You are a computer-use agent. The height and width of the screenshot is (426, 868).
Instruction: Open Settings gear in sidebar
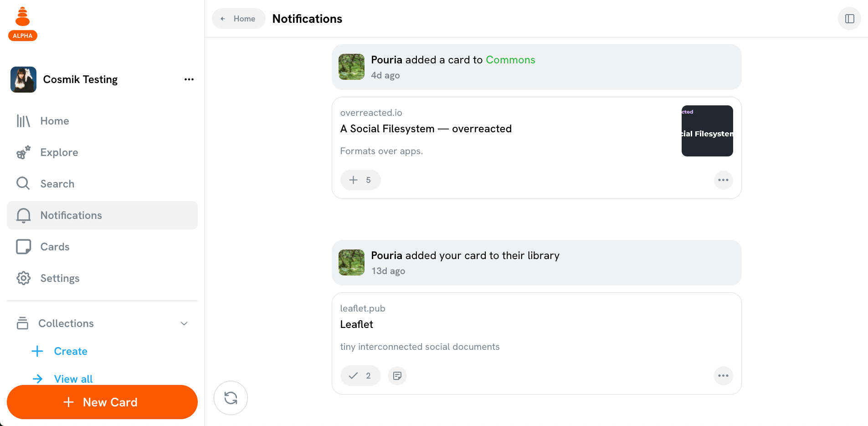(23, 278)
